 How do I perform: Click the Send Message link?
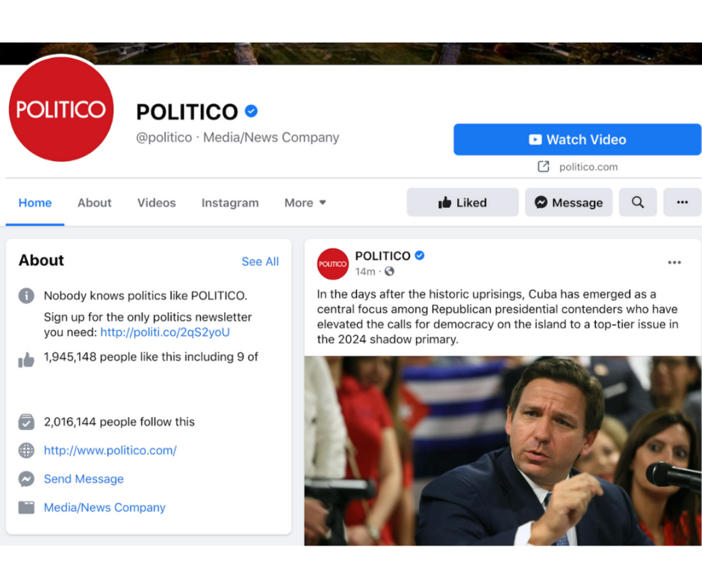pyautogui.click(x=84, y=479)
